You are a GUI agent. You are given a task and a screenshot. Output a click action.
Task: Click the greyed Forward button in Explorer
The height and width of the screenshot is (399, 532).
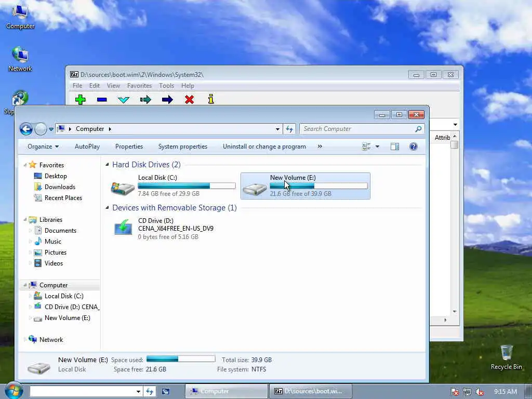point(41,129)
